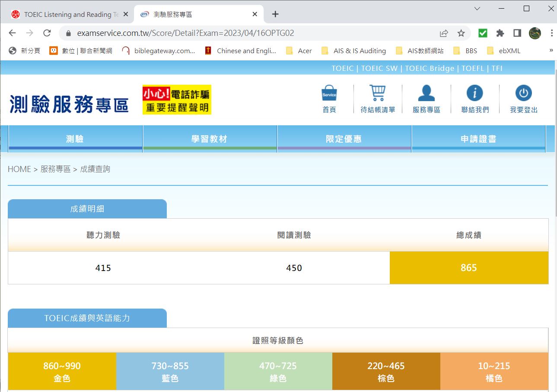Open the tab search dropdown arrow
Image resolution: width=557 pixels, height=392 pixels.
point(477,9)
